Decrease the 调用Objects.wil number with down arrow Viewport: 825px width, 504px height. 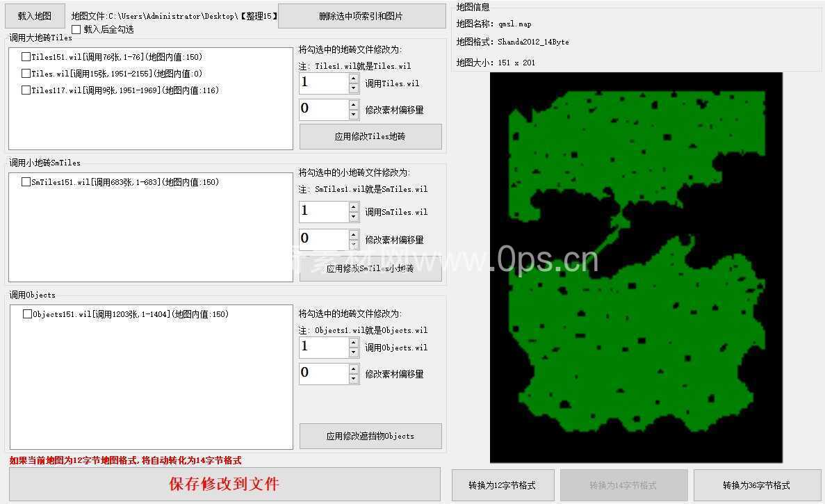(354, 352)
